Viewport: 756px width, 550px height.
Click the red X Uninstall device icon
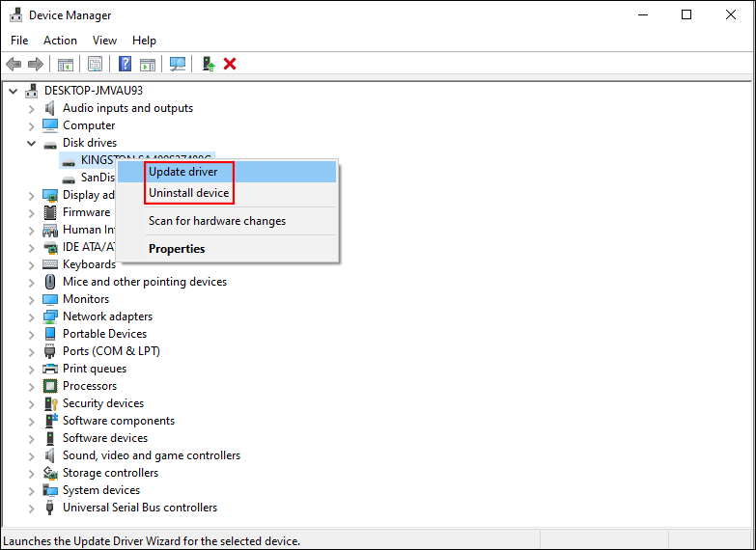point(230,64)
